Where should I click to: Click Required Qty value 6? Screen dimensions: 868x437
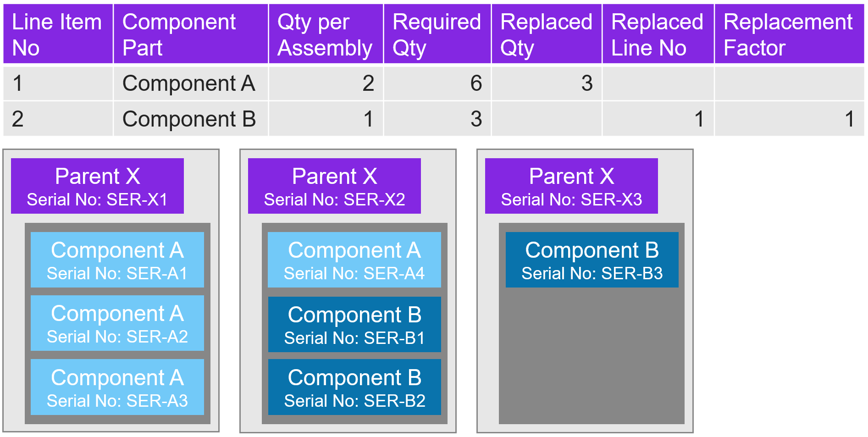(x=476, y=83)
